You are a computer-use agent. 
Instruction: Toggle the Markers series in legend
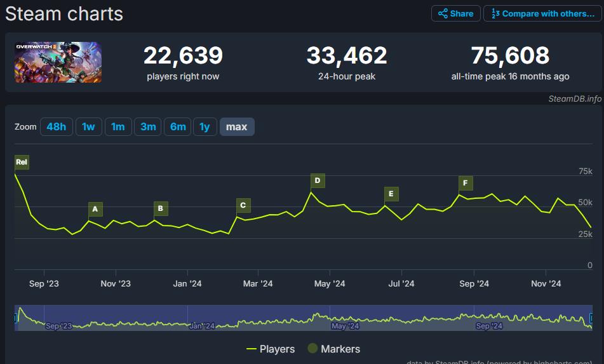(x=333, y=349)
